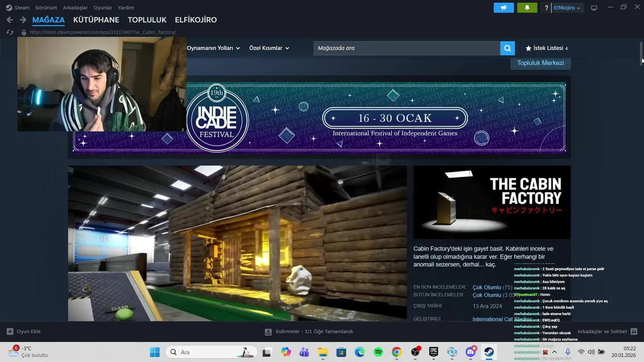Open the blue megaphone announcements button
The width and height of the screenshot is (644, 362).
click(504, 8)
